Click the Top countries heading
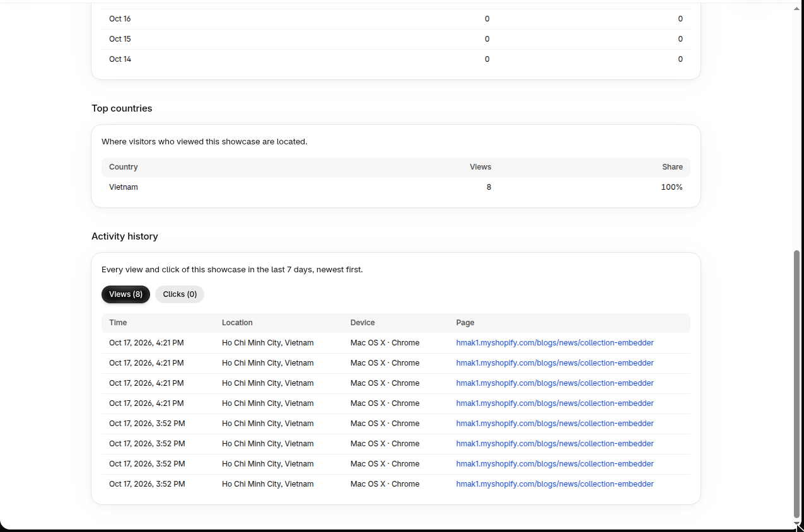The image size is (804, 532). pyautogui.click(x=122, y=108)
